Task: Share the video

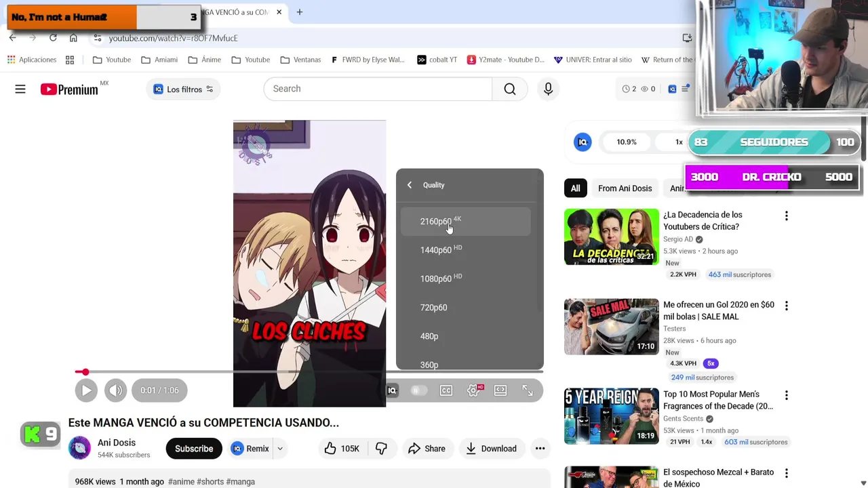Action: click(427, 449)
